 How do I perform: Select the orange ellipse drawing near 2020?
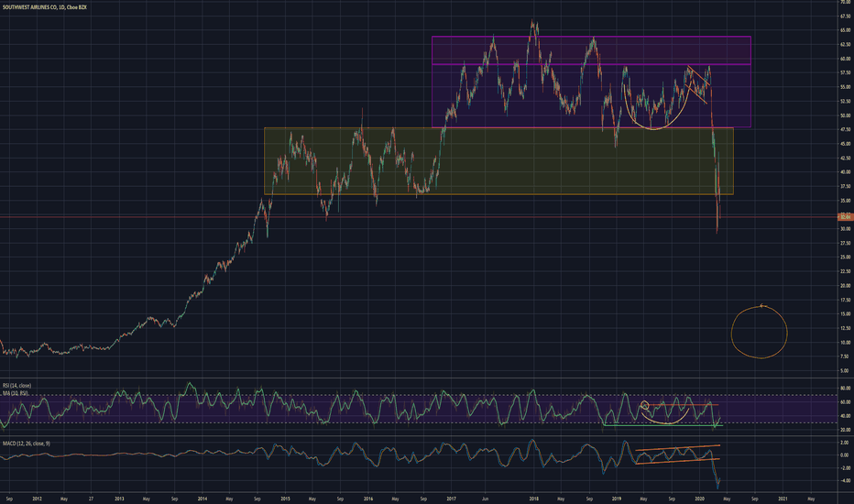[x=760, y=332]
